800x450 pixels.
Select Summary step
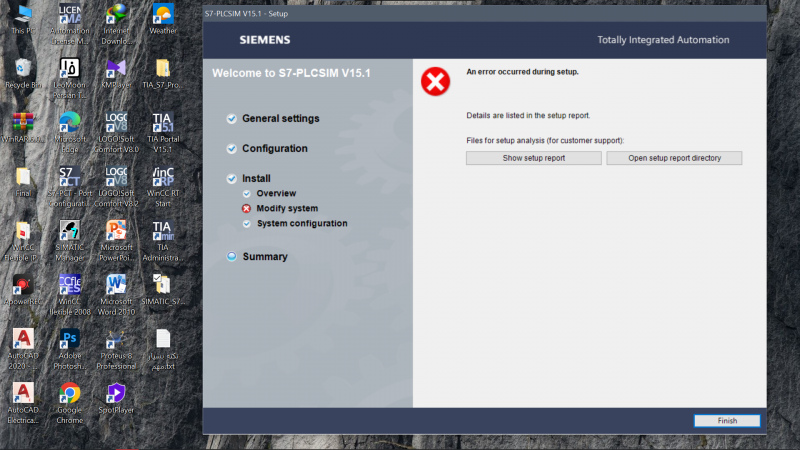pos(265,257)
